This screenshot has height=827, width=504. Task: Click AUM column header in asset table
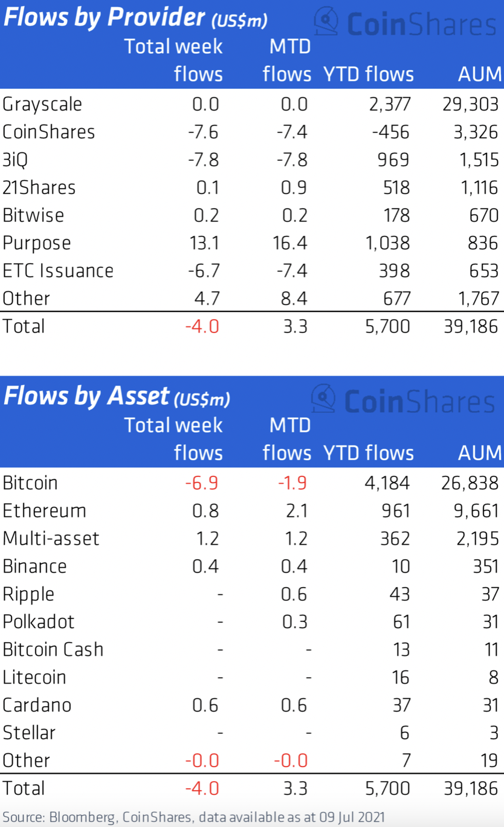(480, 453)
